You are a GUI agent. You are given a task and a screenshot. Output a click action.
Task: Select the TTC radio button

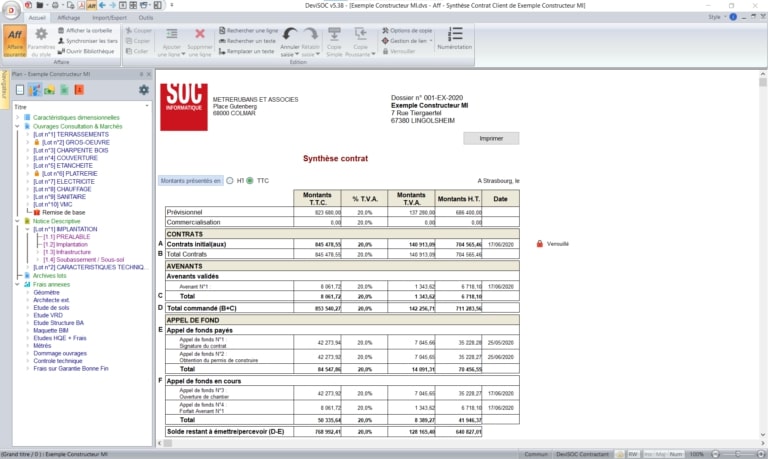(250, 181)
